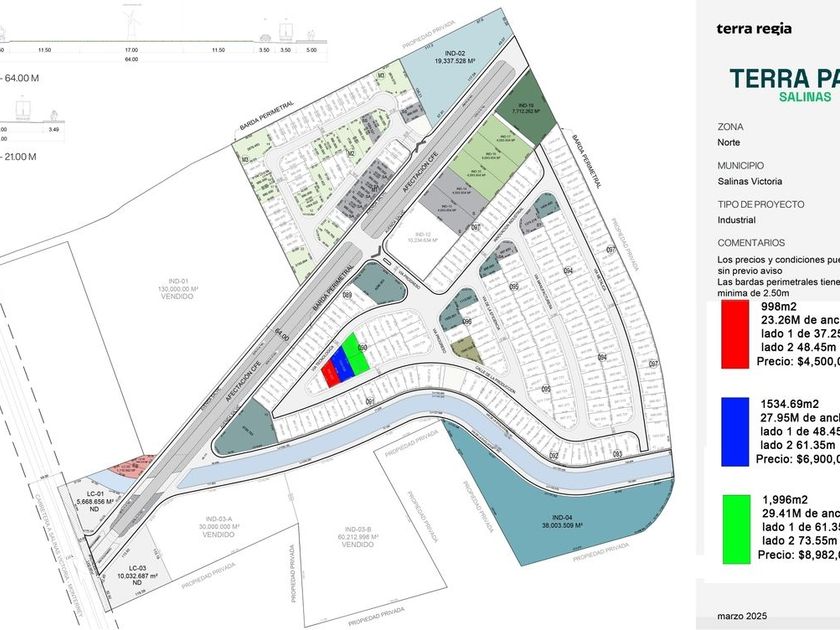Click the Precio: $4,500,0 price line
Viewport: 840px width, 630px height.
[798, 362]
